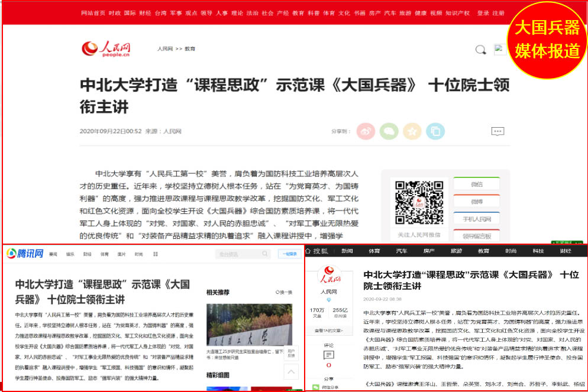The width and height of the screenshot is (588, 392).
Task: Click the 微信分享 WeChat icon on 搜狐
Action: click(316, 387)
